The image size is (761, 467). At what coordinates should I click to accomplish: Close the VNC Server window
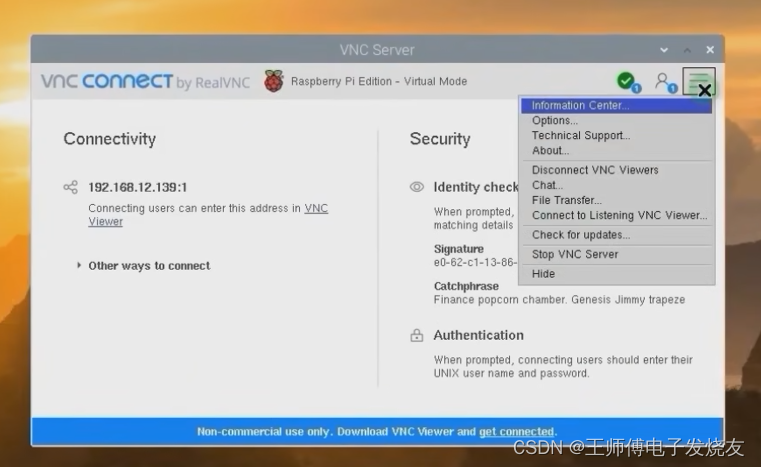coord(710,50)
